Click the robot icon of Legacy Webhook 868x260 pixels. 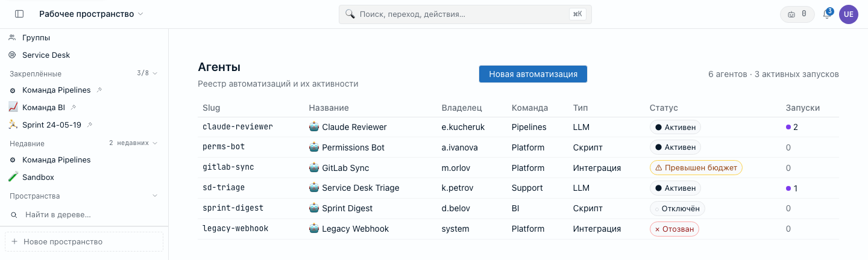pyautogui.click(x=314, y=229)
